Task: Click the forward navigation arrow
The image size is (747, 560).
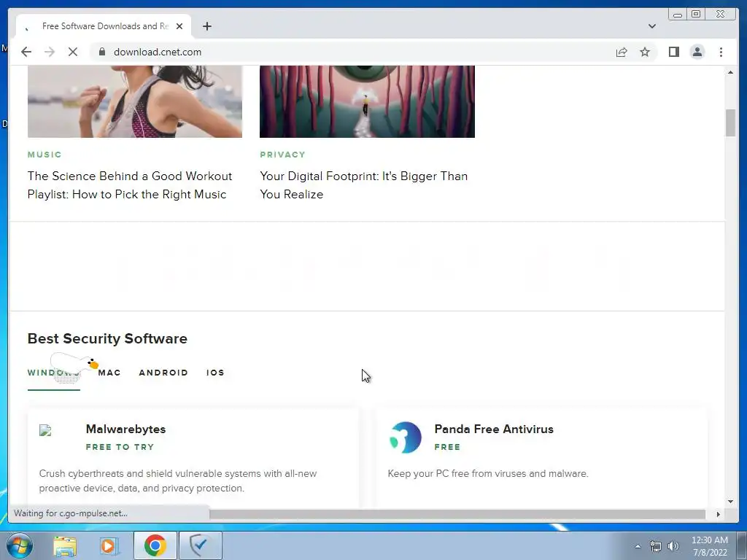Action: 50,52
